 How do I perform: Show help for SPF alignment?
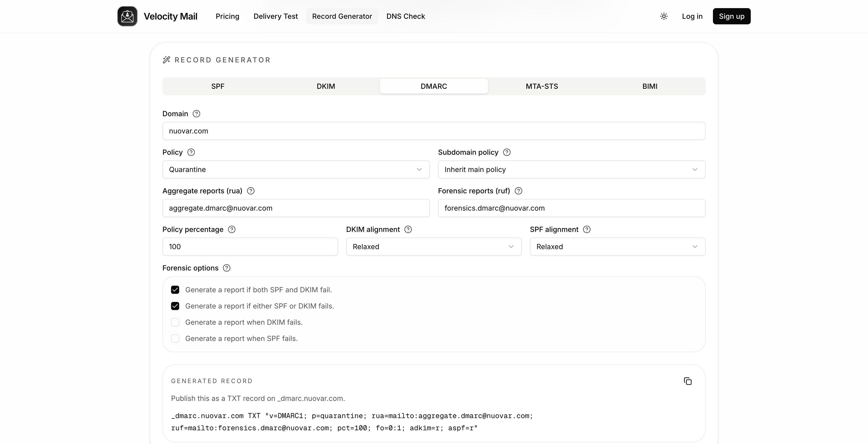pyautogui.click(x=587, y=229)
